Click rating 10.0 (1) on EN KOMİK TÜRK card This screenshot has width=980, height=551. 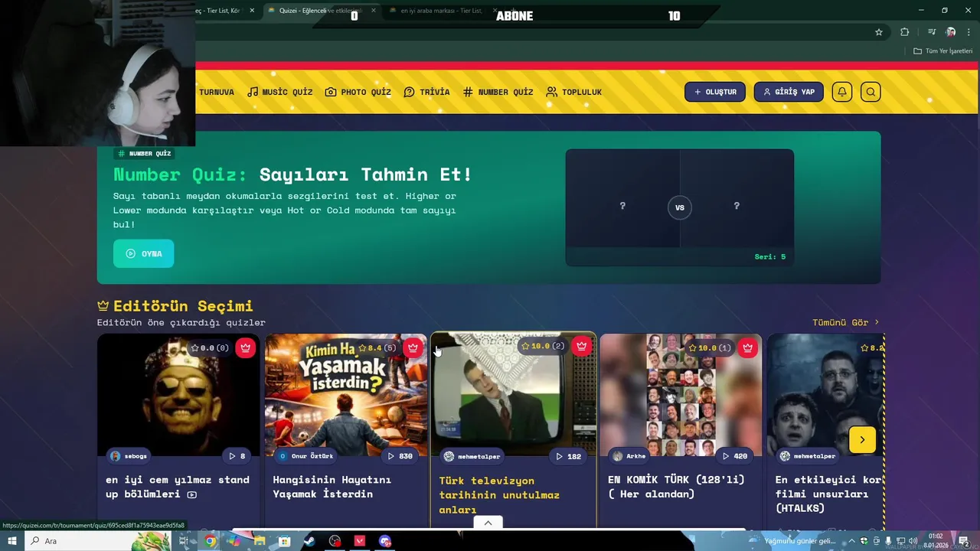coord(710,347)
